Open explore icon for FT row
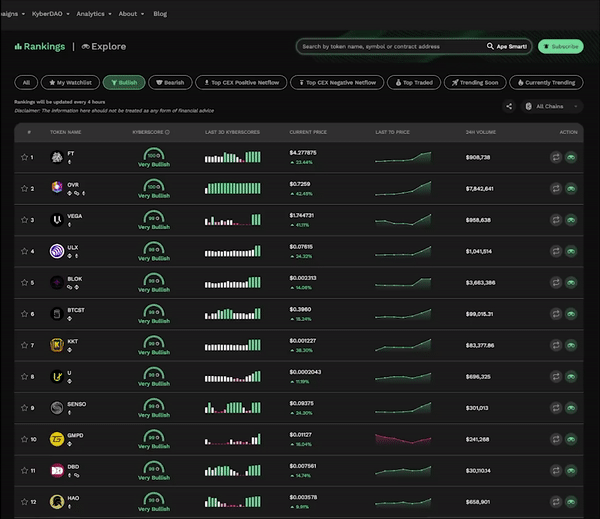This screenshot has width=600, height=519. pos(571,157)
